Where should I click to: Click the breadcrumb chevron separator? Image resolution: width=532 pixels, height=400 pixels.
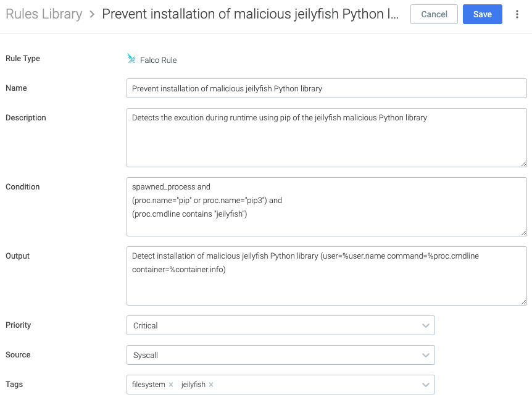click(92, 15)
